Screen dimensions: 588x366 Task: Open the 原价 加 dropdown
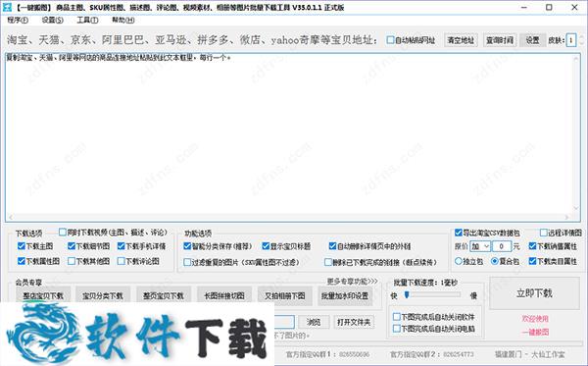480,246
